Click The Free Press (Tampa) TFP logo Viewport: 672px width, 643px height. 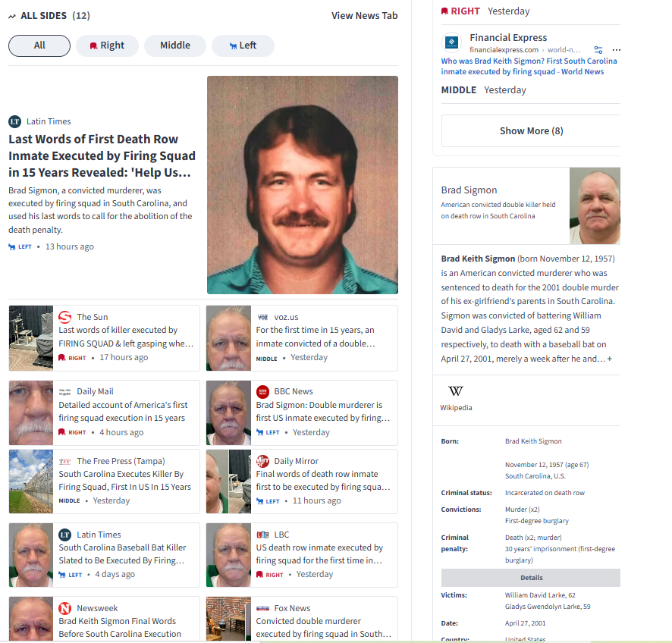(64, 461)
